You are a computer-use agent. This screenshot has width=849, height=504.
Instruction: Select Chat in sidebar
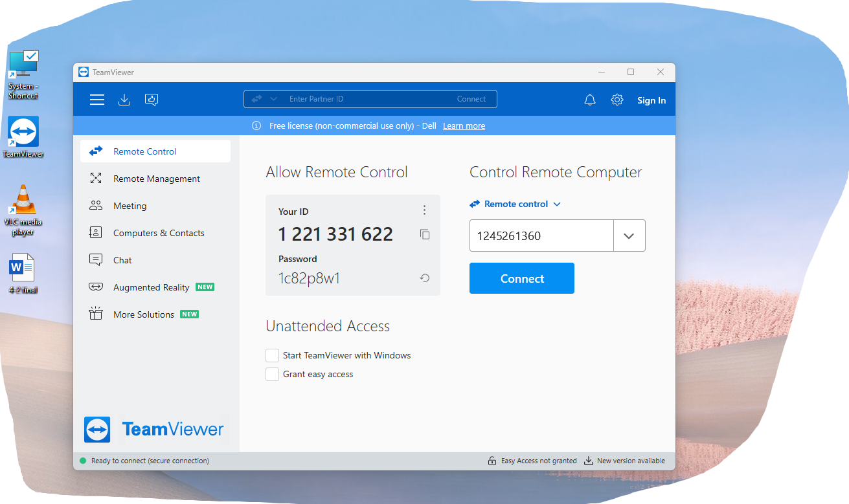[x=155, y=259]
